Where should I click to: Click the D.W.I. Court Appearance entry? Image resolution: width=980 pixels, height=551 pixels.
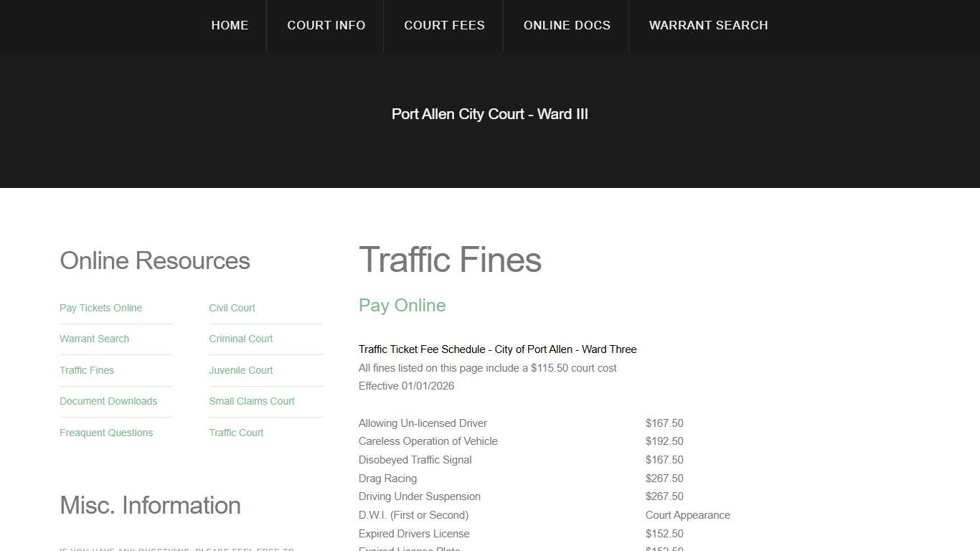(x=687, y=514)
